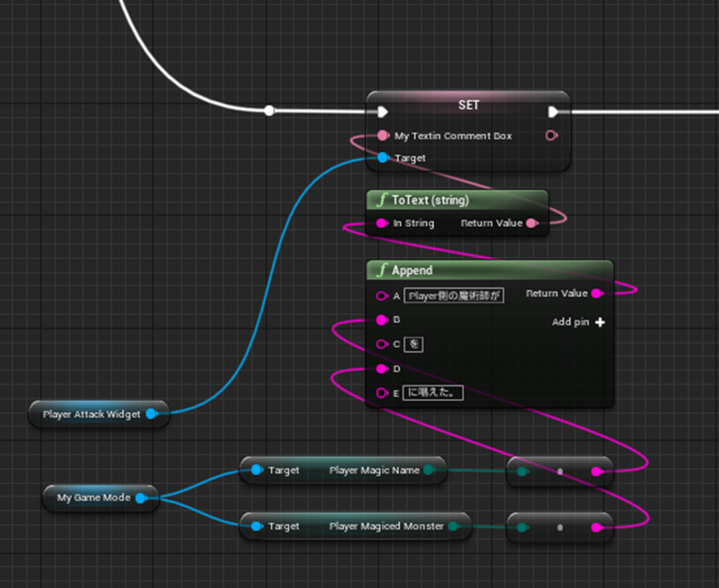Click the Player Magiced Monster output pin
Image resolution: width=719 pixels, height=588 pixels.
pos(453,526)
